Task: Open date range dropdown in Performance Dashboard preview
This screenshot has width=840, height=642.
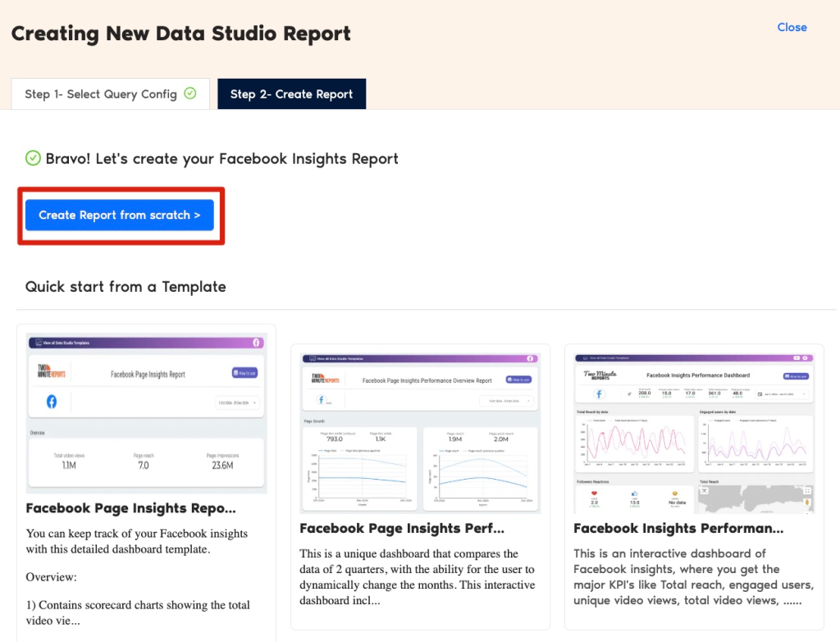Action: (x=782, y=394)
